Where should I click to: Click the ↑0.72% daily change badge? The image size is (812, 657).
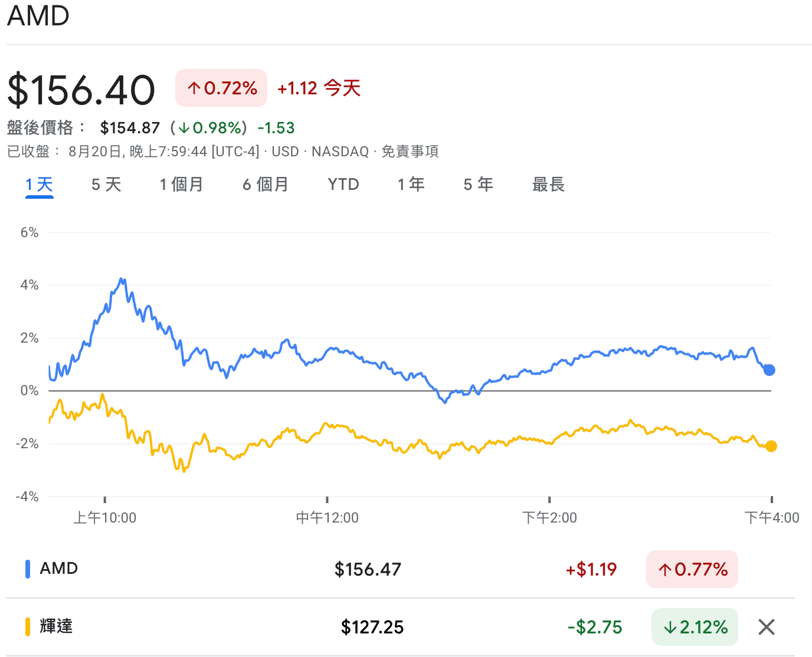[x=221, y=88]
